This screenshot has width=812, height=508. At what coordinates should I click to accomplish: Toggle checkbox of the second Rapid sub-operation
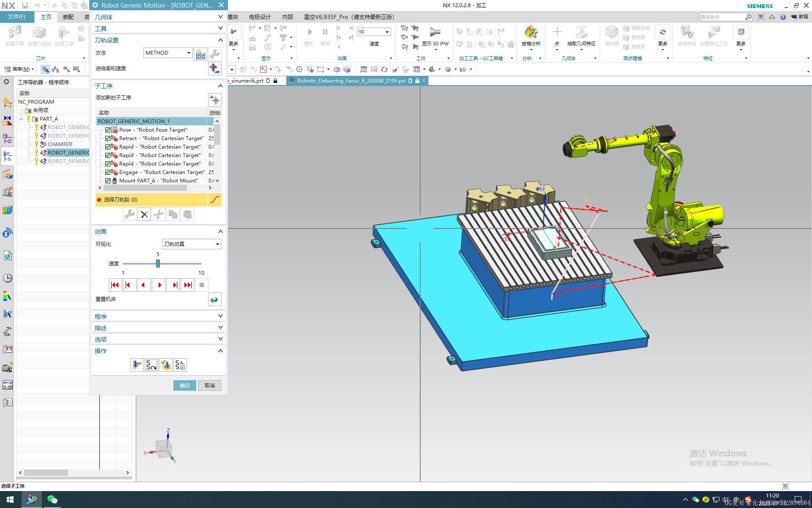pyautogui.click(x=108, y=155)
